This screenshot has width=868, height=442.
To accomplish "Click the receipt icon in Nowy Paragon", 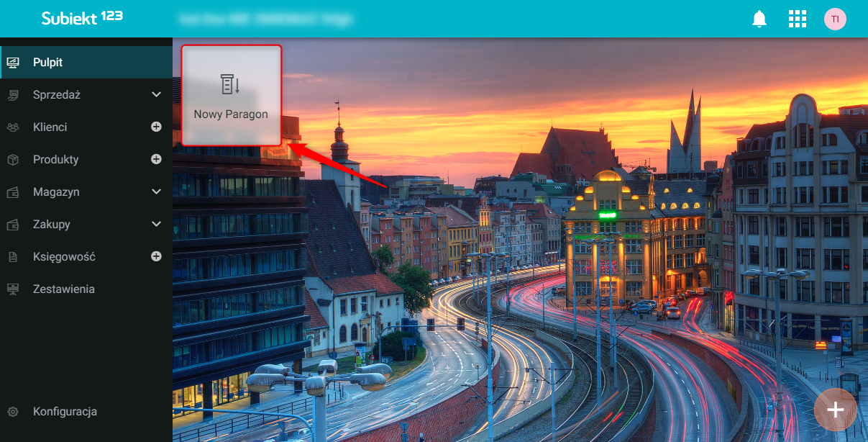I will 230,84.
